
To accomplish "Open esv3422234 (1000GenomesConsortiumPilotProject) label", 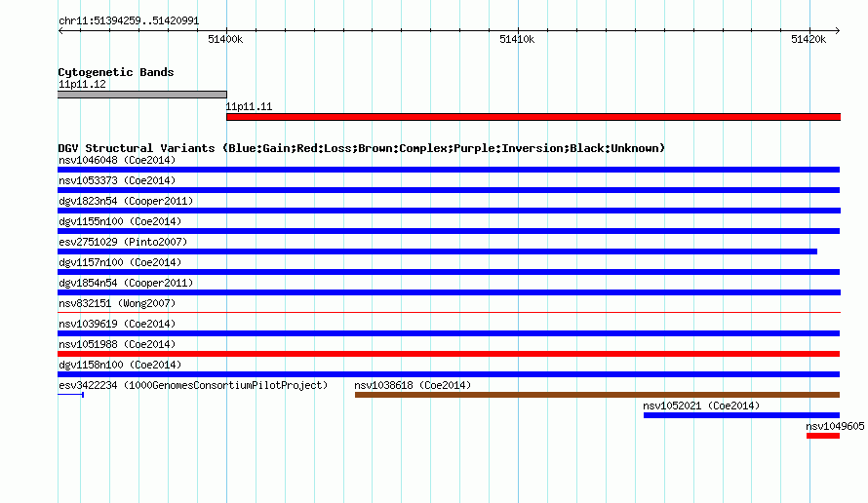I will pyautogui.click(x=193, y=385).
